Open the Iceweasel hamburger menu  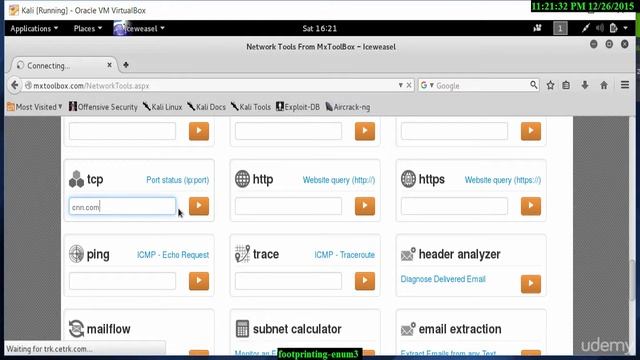625,85
